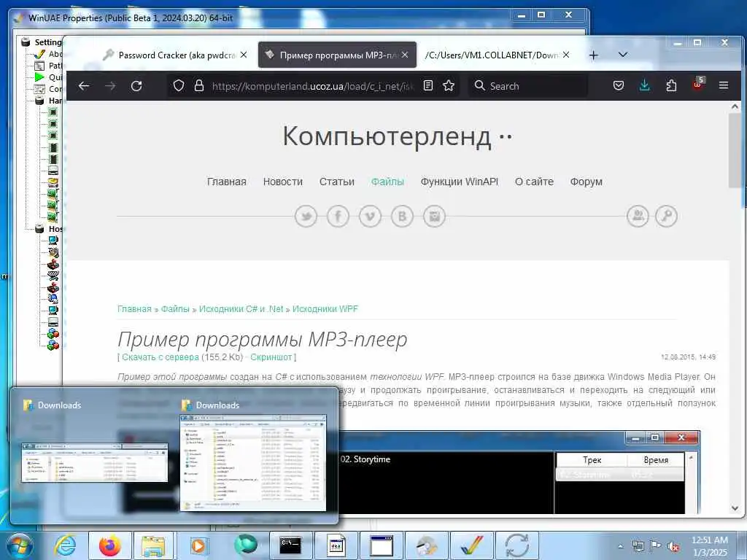Image resolution: width=747 pixels, height=560 pixels.
Task: Click the key login circle icon
Action: (x=666, y=216)
